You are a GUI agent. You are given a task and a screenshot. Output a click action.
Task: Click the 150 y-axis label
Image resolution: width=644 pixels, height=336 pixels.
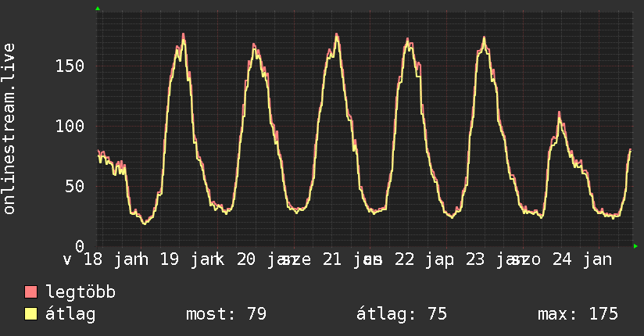point(70,66)
